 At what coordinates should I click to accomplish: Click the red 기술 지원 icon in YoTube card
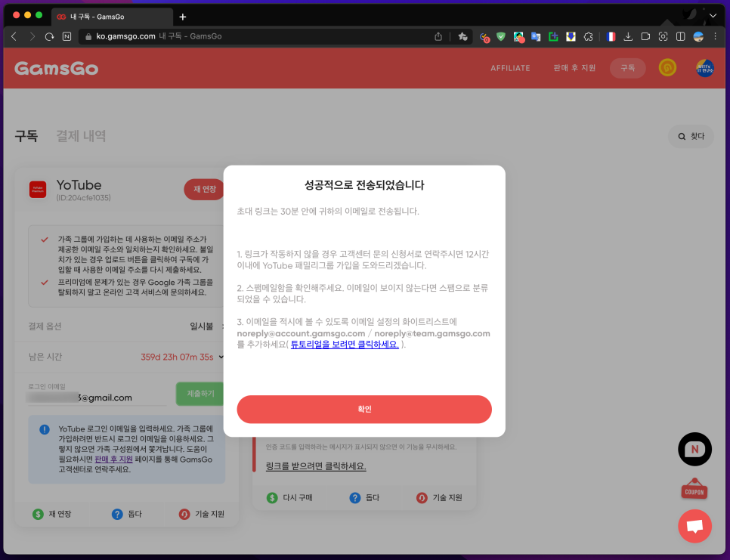[184, 514]
